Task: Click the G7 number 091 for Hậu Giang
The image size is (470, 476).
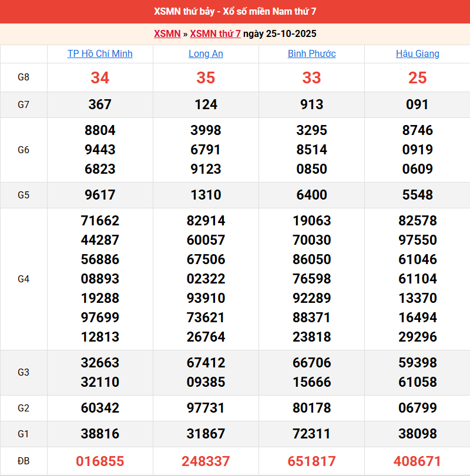Action: [417, 104]
